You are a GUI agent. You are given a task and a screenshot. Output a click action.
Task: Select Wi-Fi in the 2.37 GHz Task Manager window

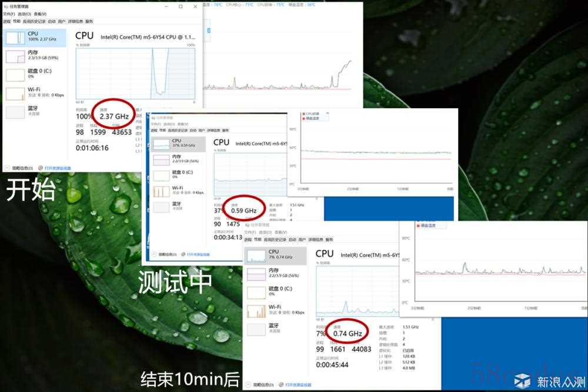click(35, 93)
